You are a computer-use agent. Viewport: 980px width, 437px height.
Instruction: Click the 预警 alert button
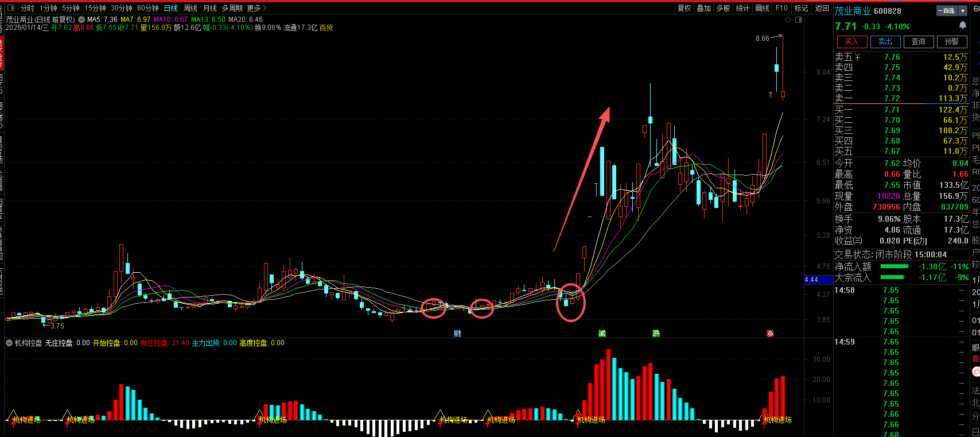pos(951,41)
